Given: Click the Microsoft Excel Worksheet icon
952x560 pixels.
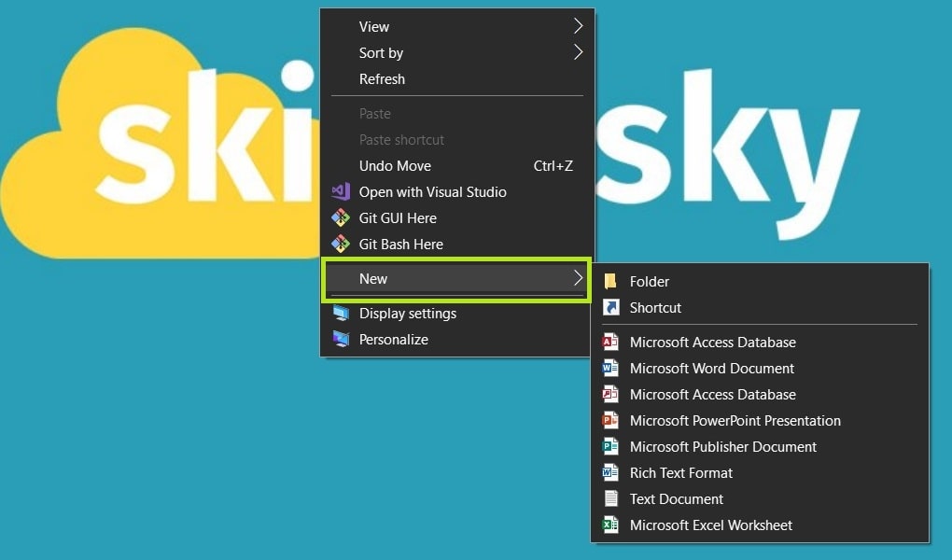Looking at the screenshot, I should (x=610, y=525).
